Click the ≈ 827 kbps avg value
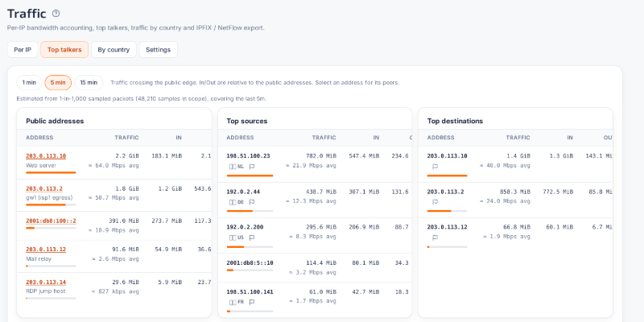Screen dimensions: 644x322 pos(115,291)
